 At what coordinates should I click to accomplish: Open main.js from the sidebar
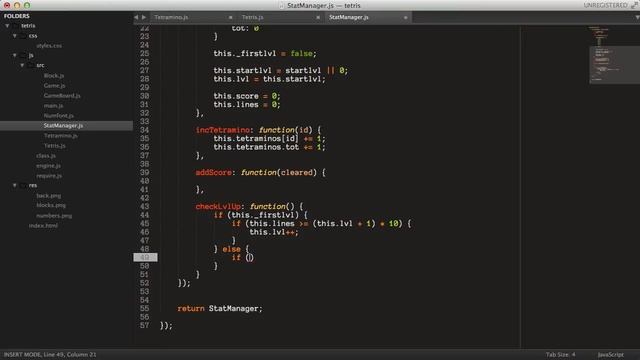tap(53, 106)
